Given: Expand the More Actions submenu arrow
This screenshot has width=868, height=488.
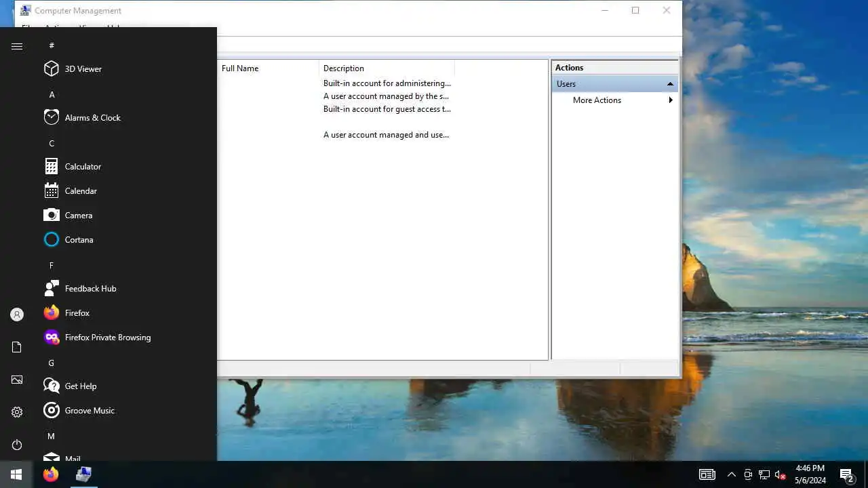Looking at the screenshot, I should [671, 100].
